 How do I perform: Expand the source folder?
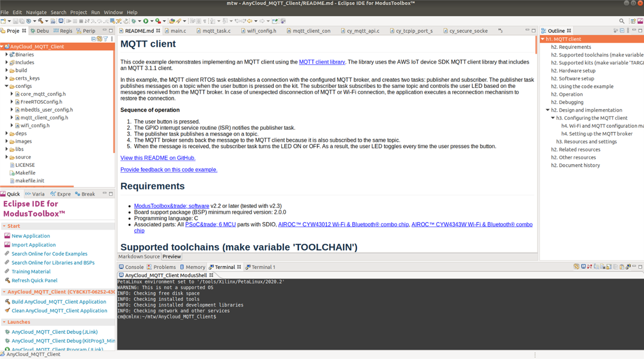6,157
